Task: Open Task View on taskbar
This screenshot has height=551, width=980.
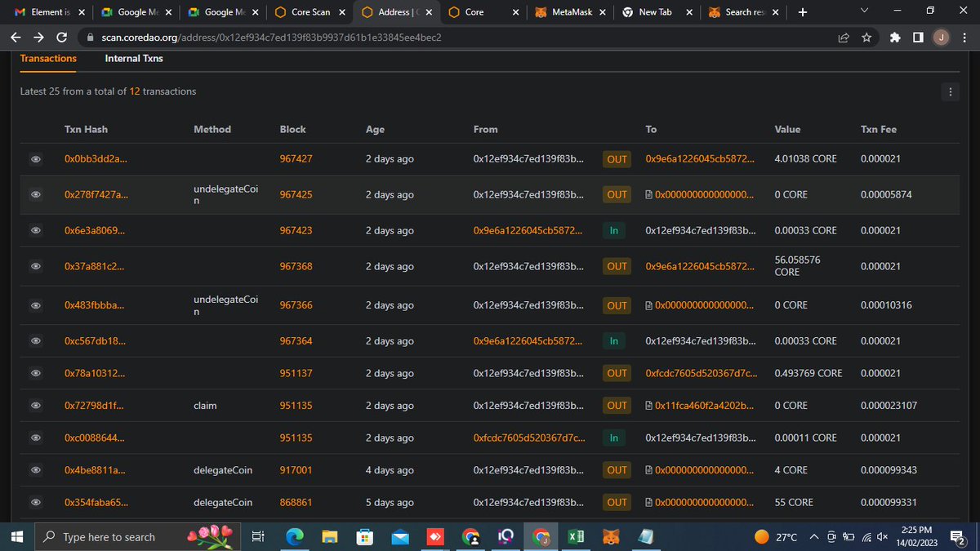Action: 256,537
